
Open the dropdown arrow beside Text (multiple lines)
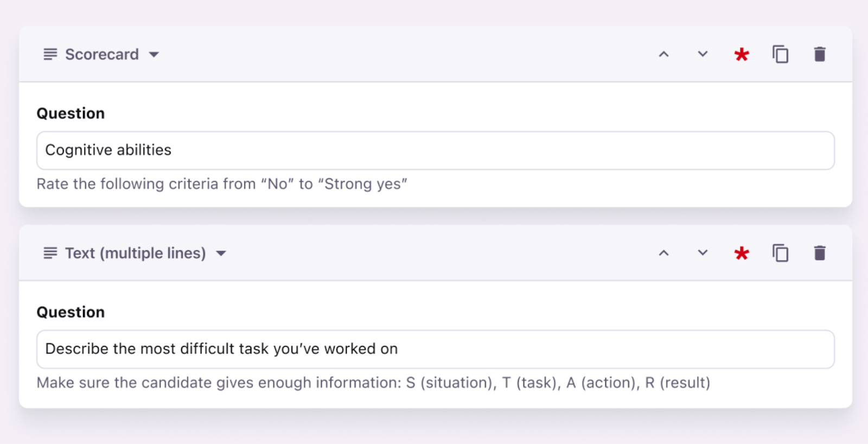(221, 253)
